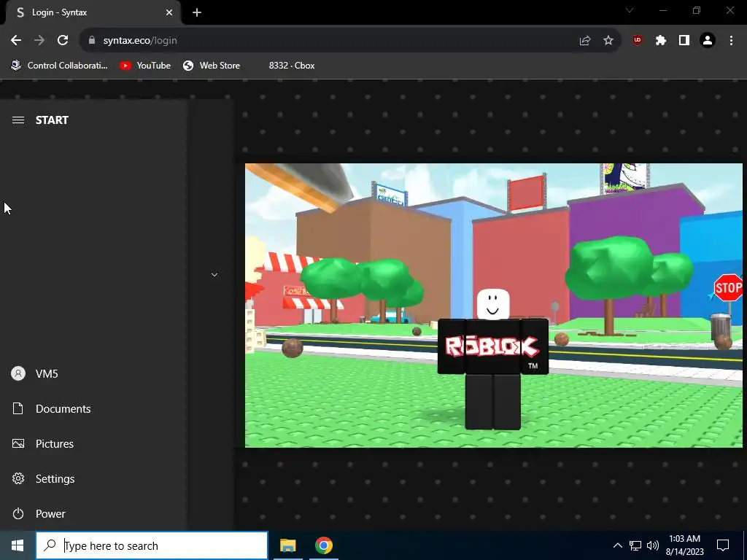
Task: Toggle the Chrome side panel
Action: [x=684, y=41]
